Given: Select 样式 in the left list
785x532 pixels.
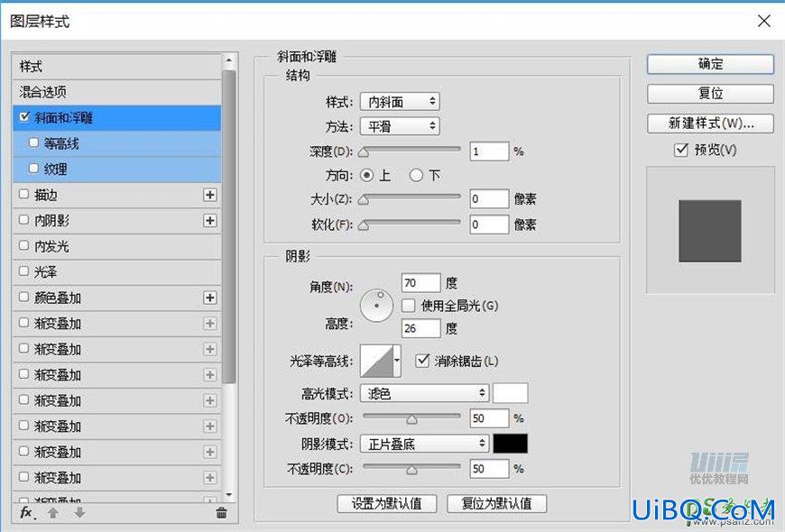Looking at the screenshot, I should coord(116,67).
